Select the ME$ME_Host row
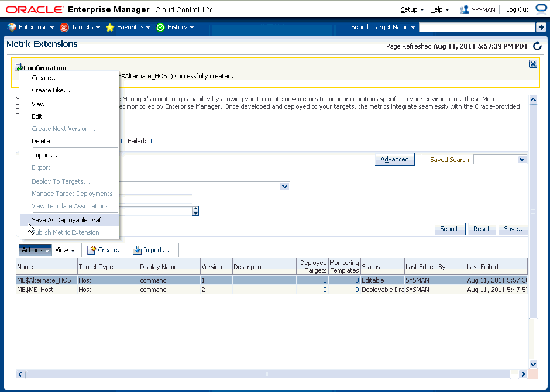550x392 pixels. [272, 290]
